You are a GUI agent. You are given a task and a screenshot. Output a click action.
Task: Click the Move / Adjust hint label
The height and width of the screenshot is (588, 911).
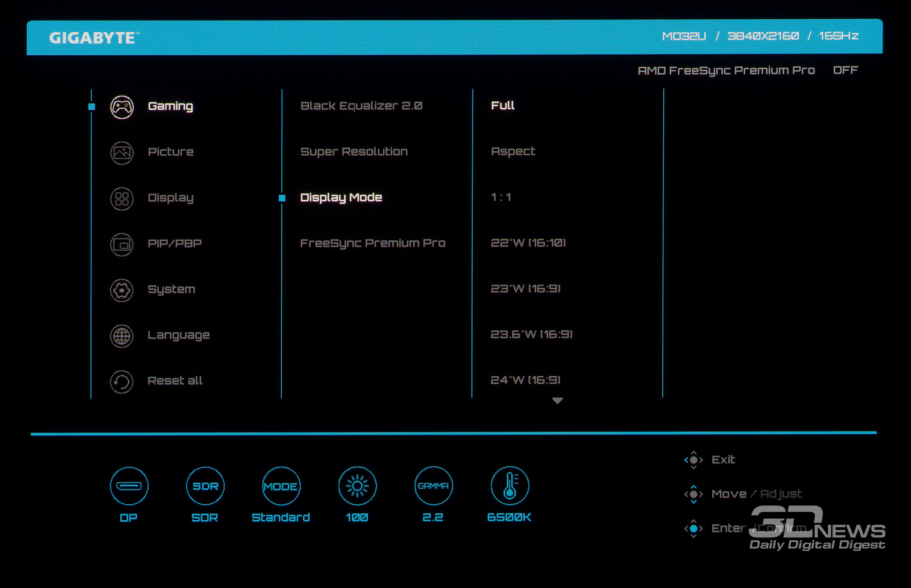click(757, 494)
